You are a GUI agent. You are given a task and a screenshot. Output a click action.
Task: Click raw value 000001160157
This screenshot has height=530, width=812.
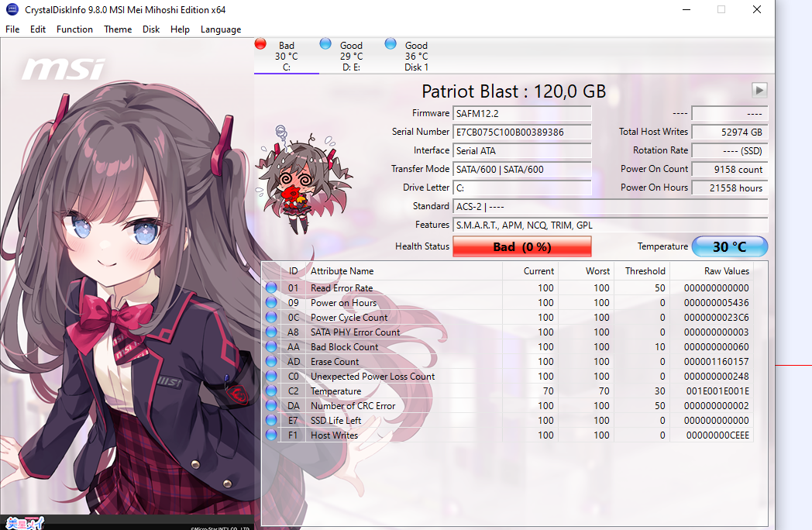pos(716,362)
